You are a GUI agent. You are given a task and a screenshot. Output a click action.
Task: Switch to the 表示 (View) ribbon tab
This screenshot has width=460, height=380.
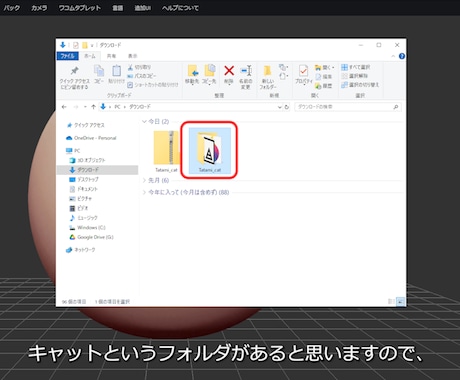[132, 56]
